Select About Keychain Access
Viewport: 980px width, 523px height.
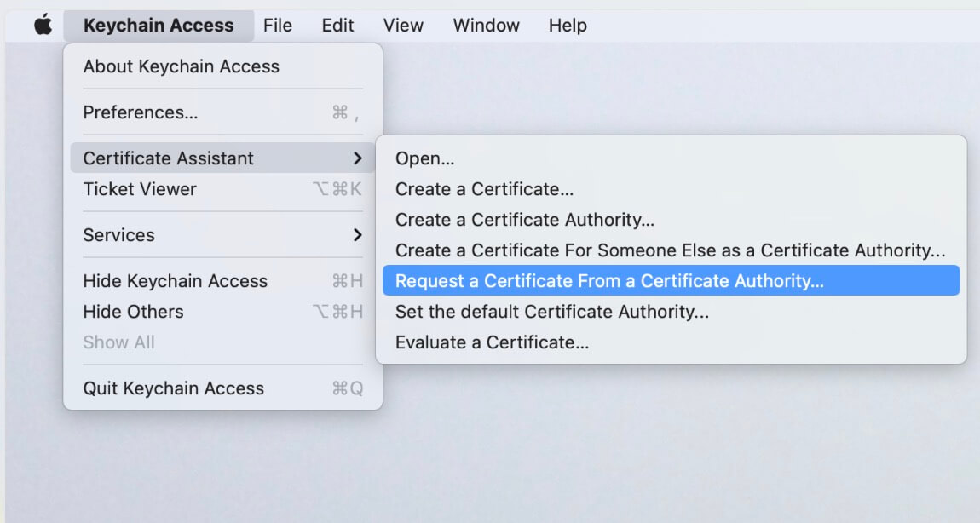click(181, 66)
